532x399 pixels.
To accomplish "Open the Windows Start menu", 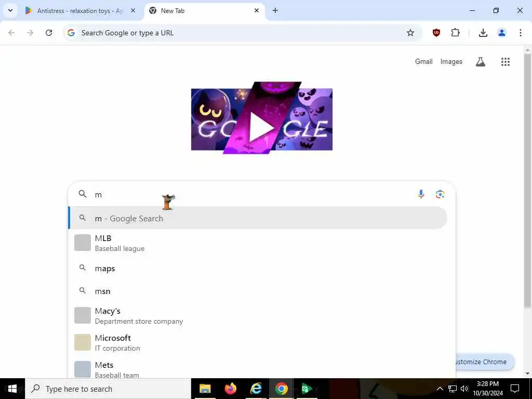I will coord(12,389).
